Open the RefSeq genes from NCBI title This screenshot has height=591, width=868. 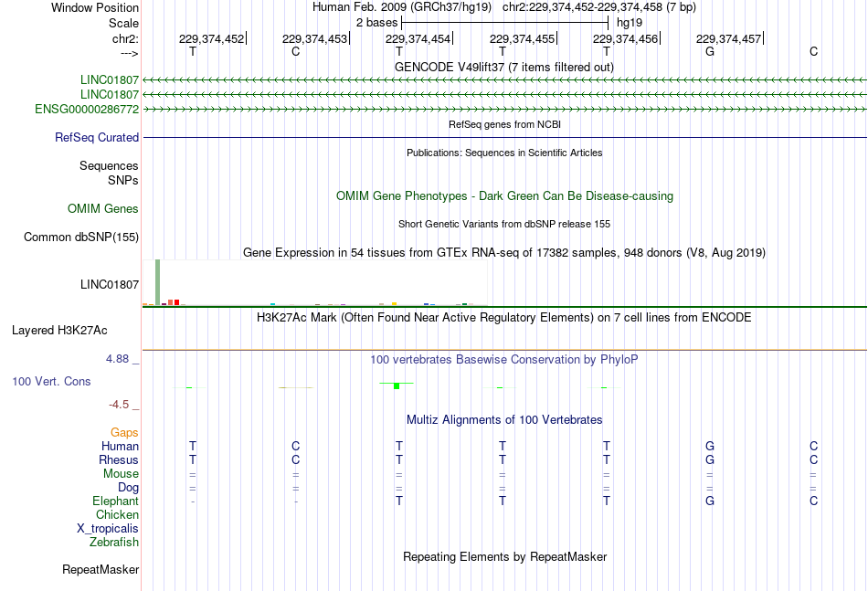pyautogui.click(x=504, y=124)
